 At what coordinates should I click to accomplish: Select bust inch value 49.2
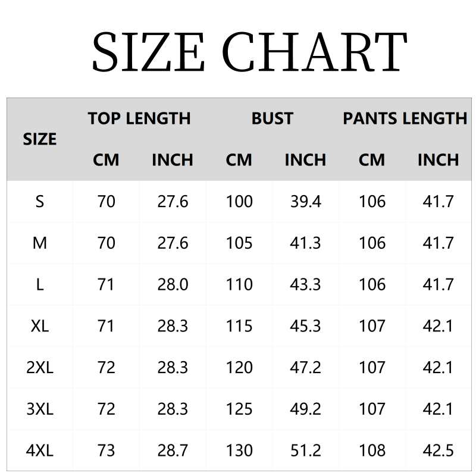click(x=305, y=409)
